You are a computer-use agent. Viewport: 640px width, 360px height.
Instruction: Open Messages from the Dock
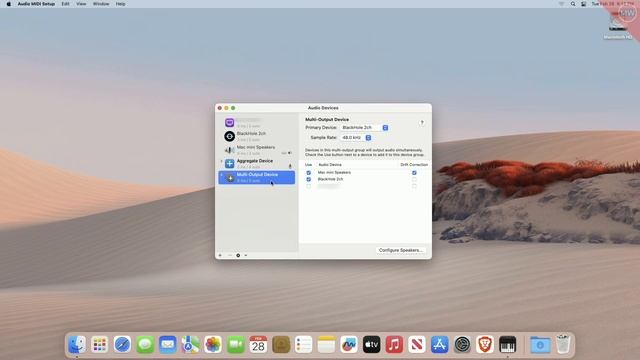[145, 344]
